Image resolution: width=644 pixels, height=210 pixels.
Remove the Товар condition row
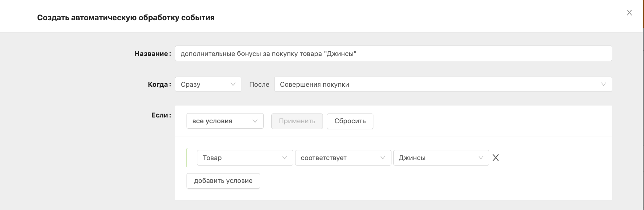(x=496, y=158)
